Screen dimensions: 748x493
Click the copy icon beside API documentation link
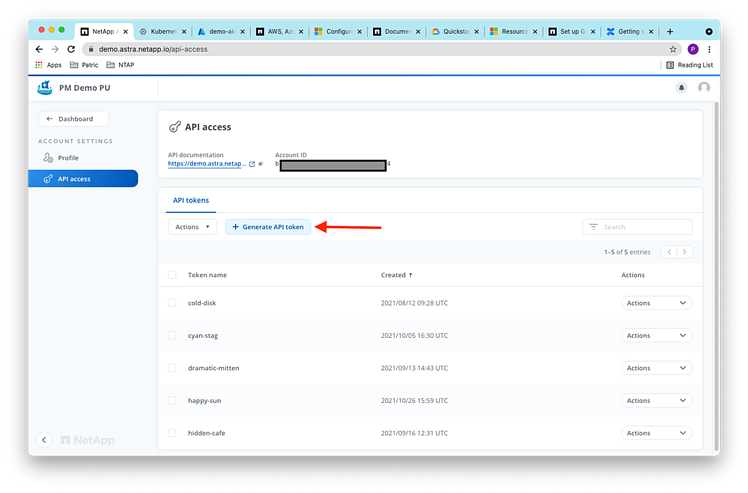(260, 163)
